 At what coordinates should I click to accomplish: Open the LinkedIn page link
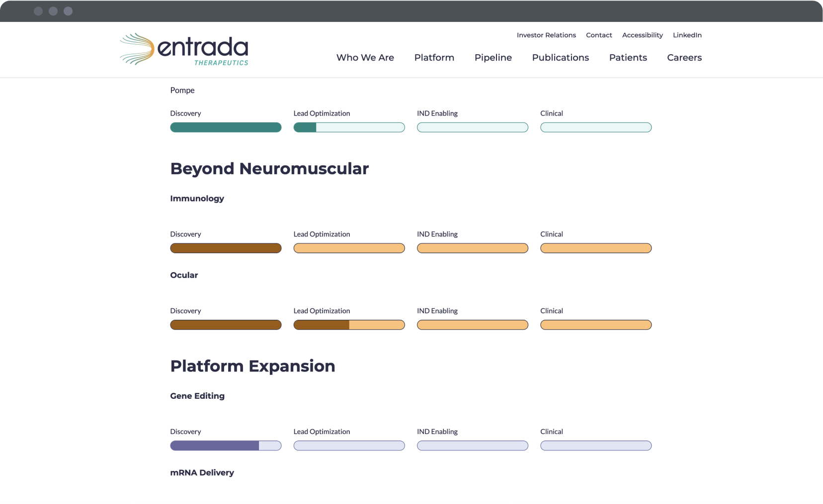click(x=687, y=35)
